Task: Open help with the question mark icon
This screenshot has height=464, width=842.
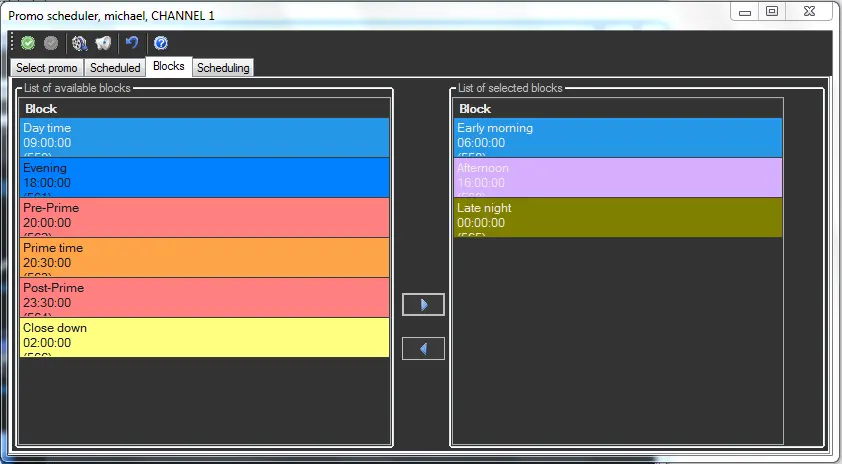Action: 160,43
